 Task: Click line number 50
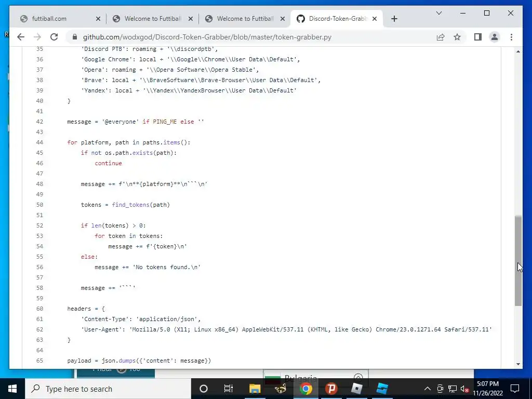tap(39, 205)
